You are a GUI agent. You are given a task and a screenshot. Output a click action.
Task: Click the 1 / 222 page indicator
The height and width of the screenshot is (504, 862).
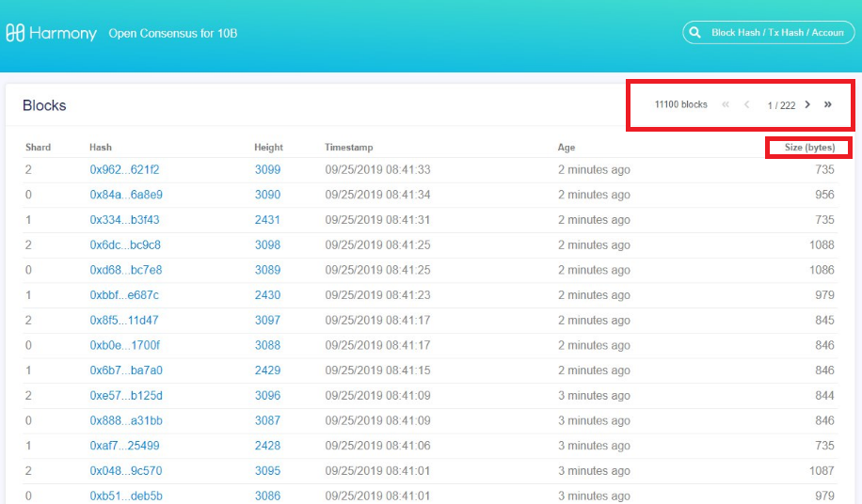pos(781,105)
